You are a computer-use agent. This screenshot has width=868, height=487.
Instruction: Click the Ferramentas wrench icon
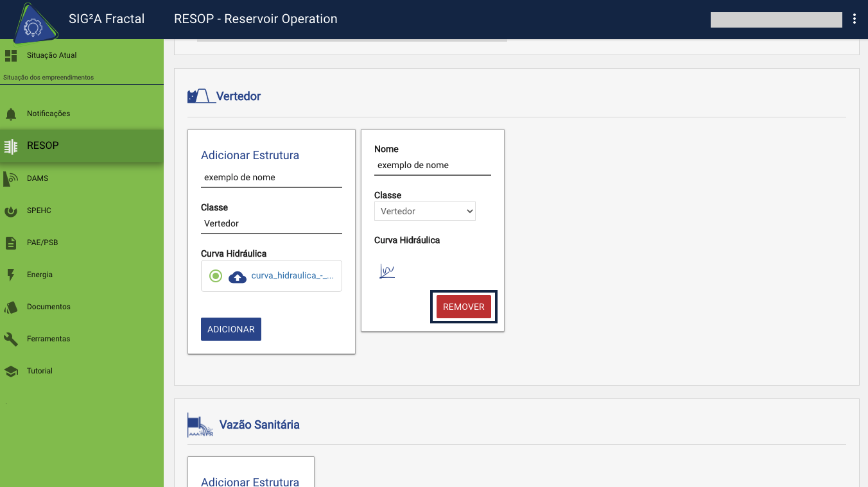tap(11, 339)
